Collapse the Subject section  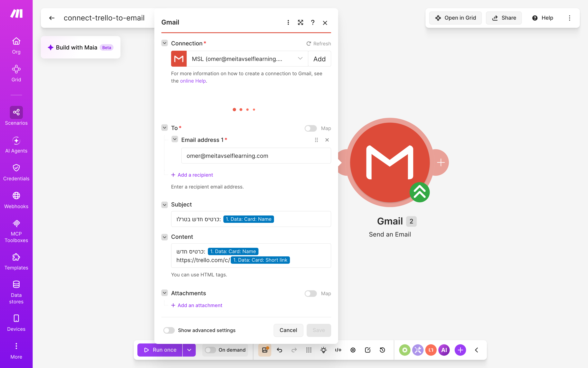pyautogui.click(x=165, y=205)
